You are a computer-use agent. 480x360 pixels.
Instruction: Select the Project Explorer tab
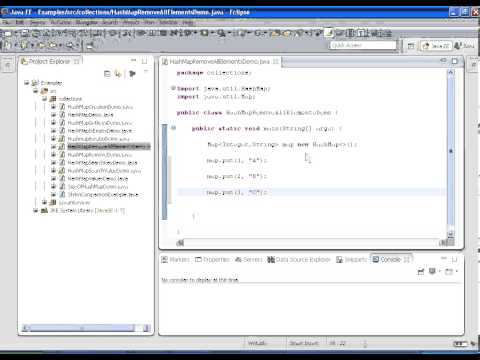50,61
